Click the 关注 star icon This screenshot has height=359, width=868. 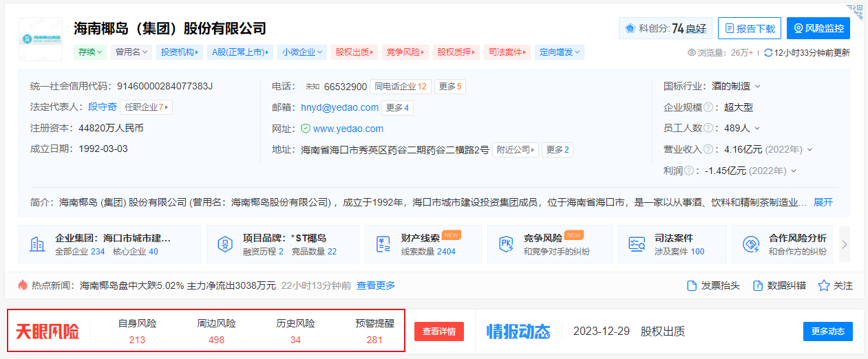[824, 285]
